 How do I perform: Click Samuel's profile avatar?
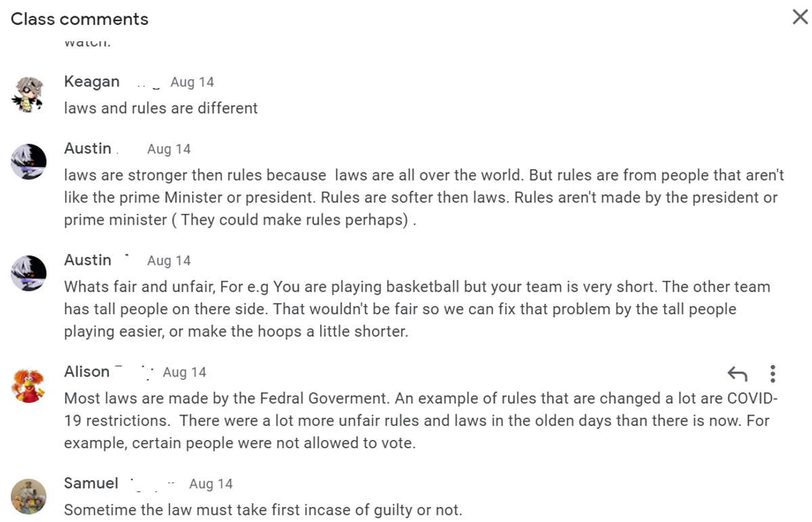(x=28, y=496)
